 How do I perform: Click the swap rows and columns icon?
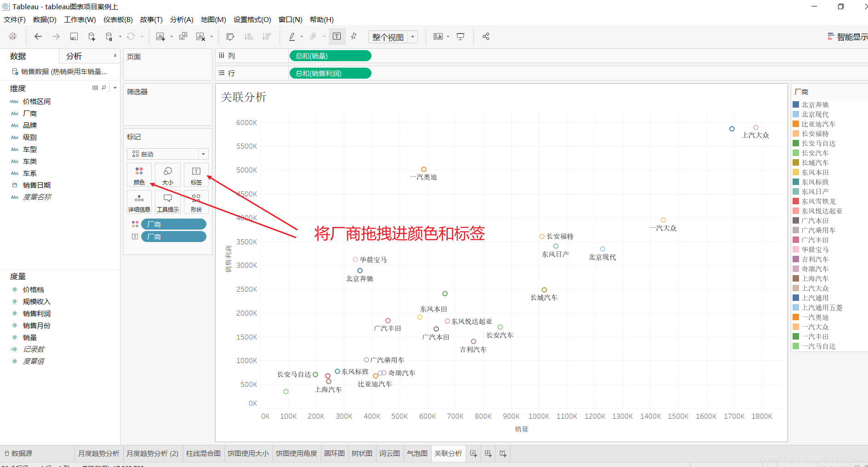(230, 36)
